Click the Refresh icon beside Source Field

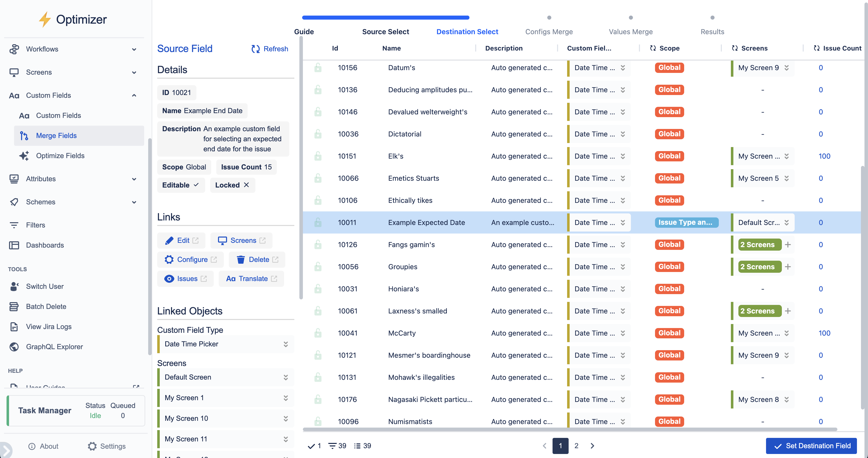click(x=256, y=49)
